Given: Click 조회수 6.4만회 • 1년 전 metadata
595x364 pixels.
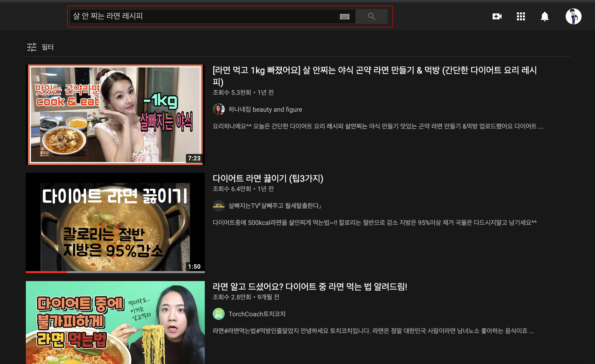Looking at the screenshot, I should (243, 189).
